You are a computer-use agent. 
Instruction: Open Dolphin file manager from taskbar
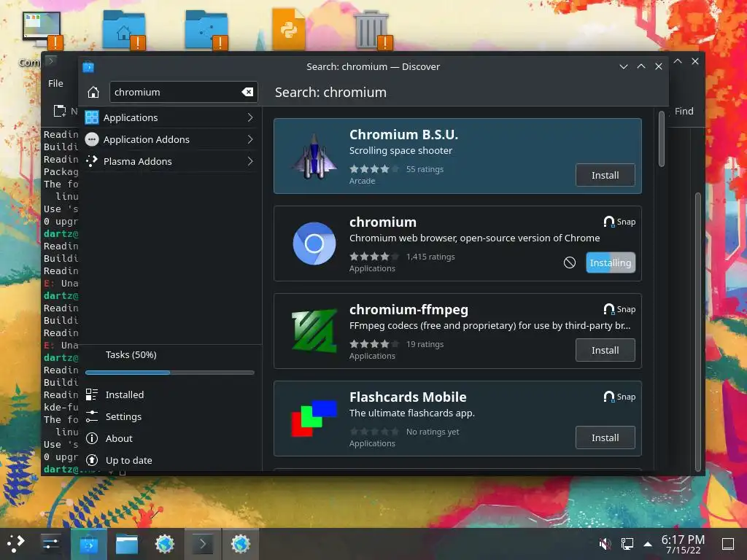[127, 543]
